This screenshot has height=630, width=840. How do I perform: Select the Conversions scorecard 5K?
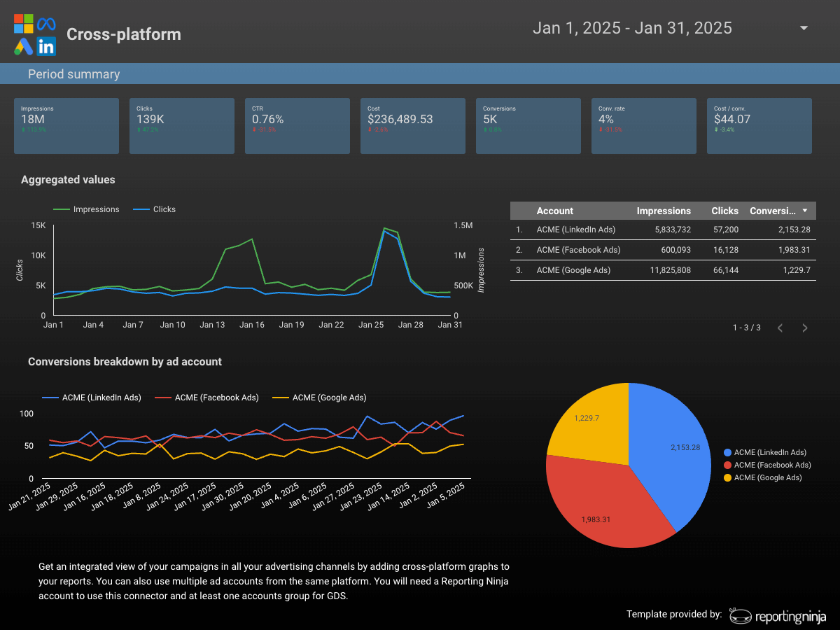pos(528,126)
